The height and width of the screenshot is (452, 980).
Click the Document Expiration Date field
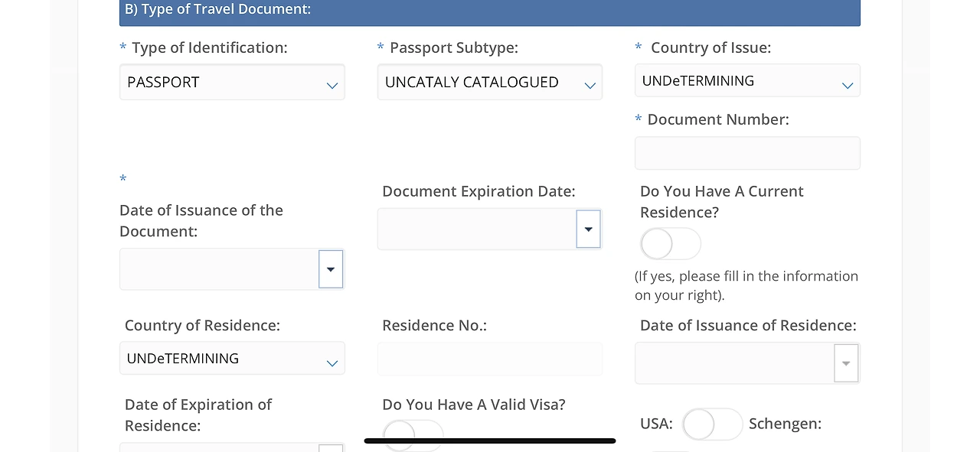click(x=476, y=229)
